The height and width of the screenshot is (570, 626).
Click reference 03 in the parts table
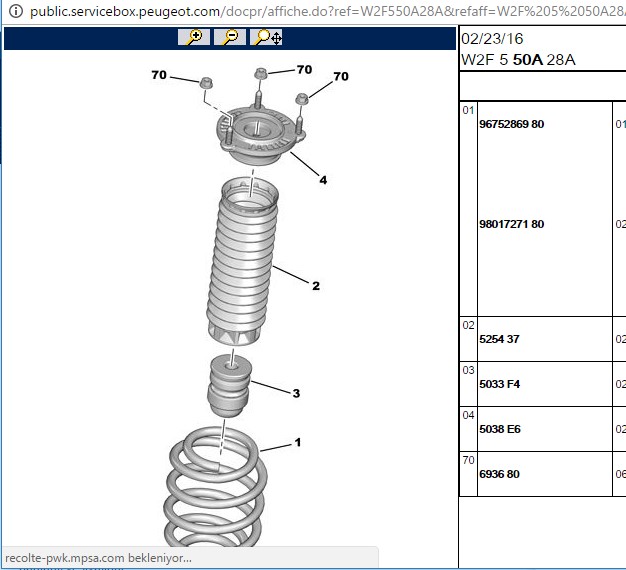pyautogui.click(x=468, y=370)
